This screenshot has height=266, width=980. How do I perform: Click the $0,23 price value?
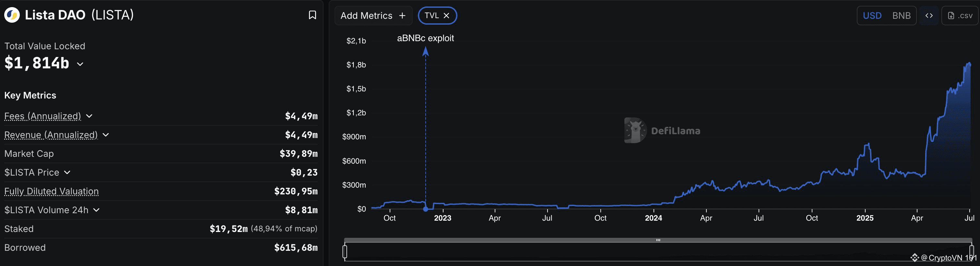(304, 172)
